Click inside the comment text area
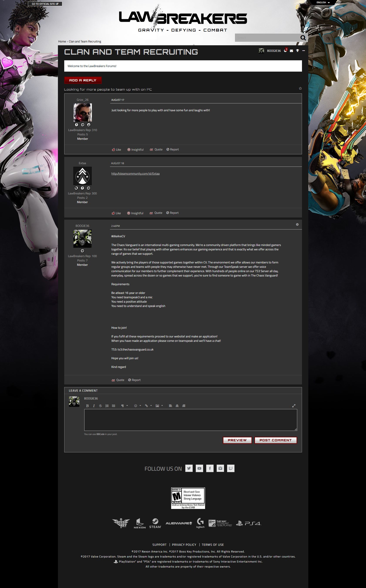Image resolution: width=366 pixels, height=588 pixels. [x=191, y=420]
